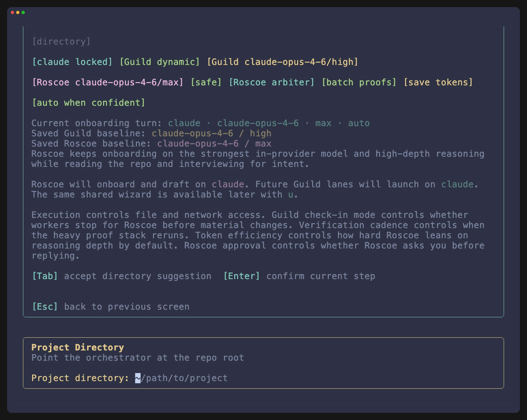Image resolution: width=527 pixels, height=420 pixels.
Task: Click the 'u' shortcut key in wizard sentence
Action: point(291,195)
